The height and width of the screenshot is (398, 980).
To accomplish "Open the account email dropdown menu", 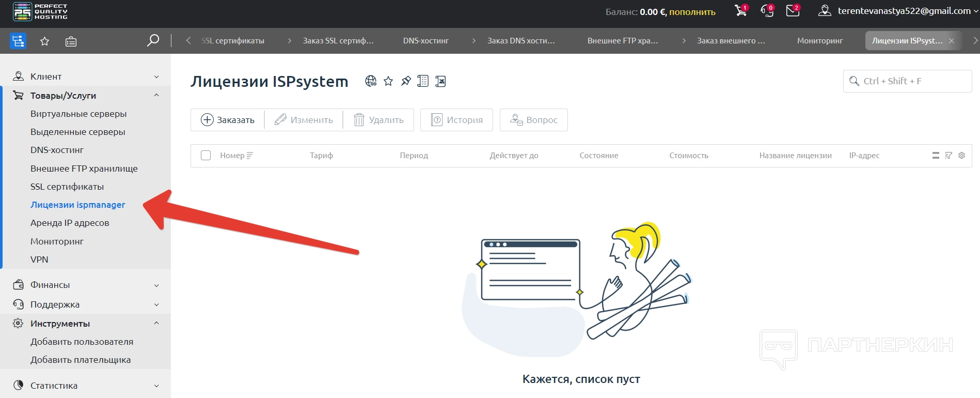I will pos(908,11).
